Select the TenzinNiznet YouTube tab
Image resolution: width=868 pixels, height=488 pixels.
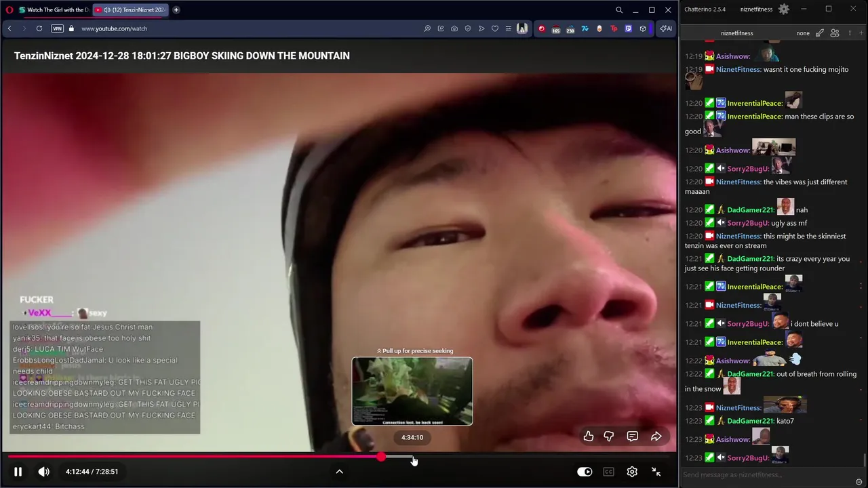[130, 9]
